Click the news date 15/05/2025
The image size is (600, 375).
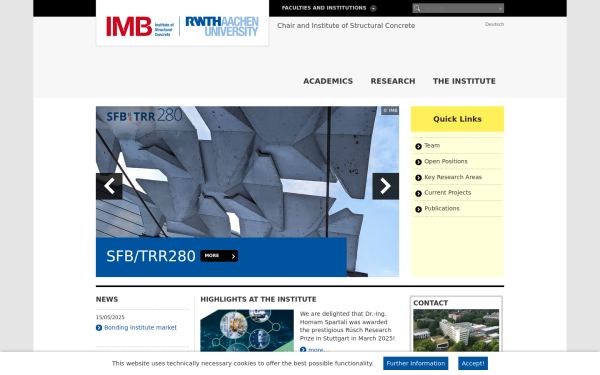110,317
